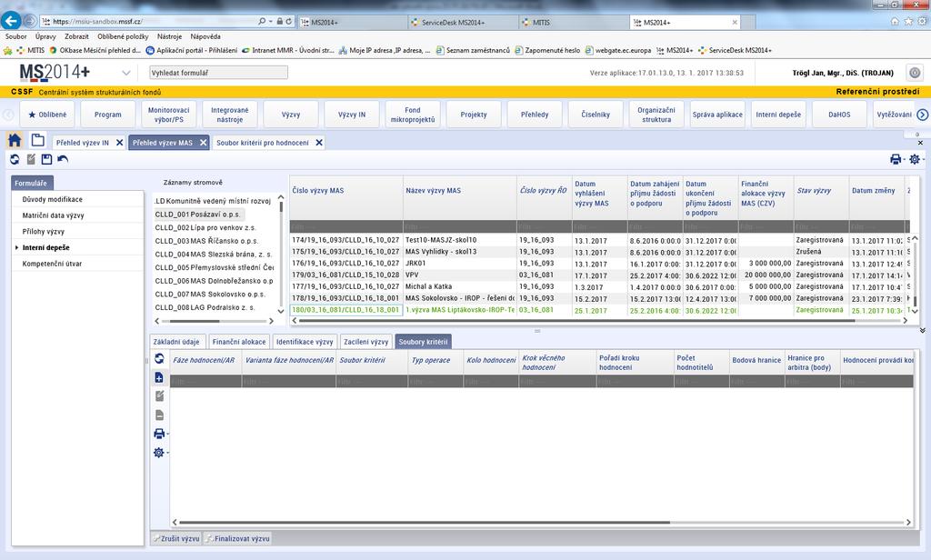Save using the floppy disk icon
The height and width of the screenshot is (560, 931).
(47, 159)
